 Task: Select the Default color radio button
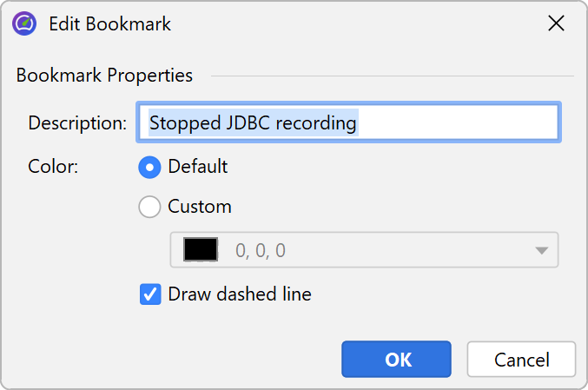[x=150, y=166]
